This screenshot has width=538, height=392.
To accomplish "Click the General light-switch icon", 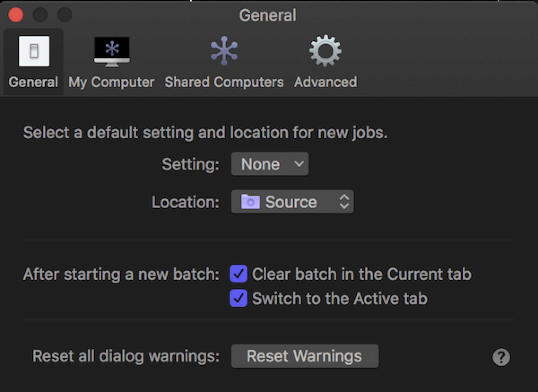I will (x=34, y=51).
